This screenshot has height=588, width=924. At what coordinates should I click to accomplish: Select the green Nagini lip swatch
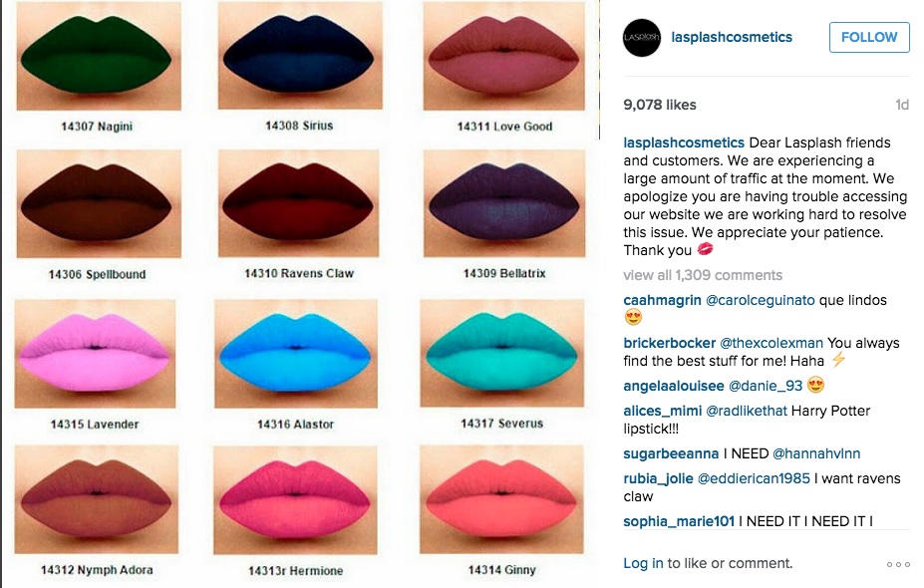coord(99,57)
